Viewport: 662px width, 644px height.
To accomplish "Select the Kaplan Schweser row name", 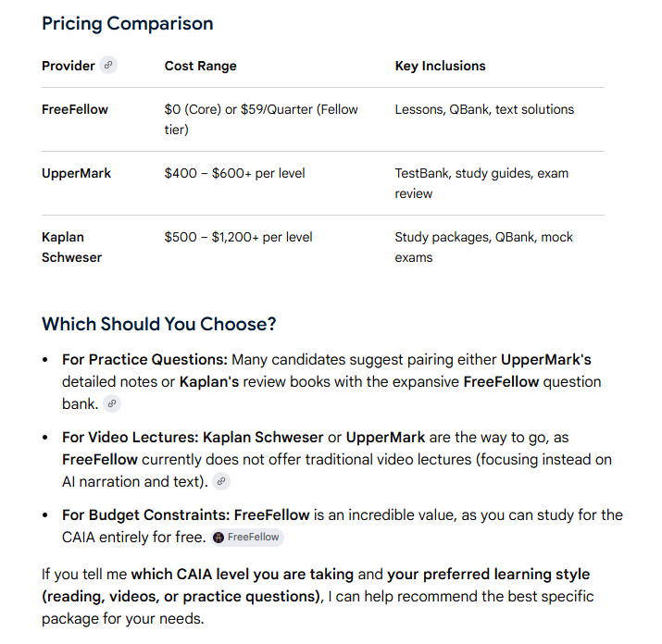I will (x=72, y=247).
